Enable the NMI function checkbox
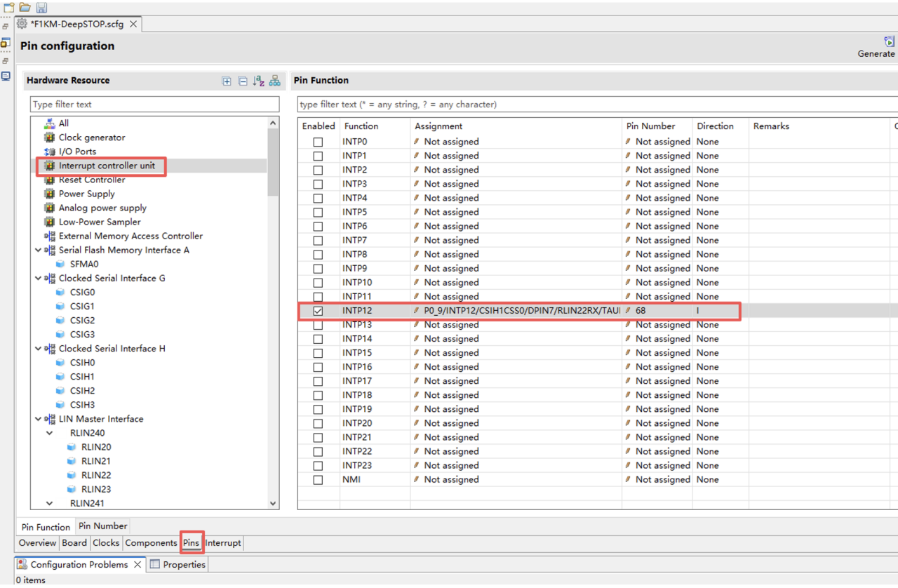The height and width of the screenshot is (588, 898). point(318,480)
